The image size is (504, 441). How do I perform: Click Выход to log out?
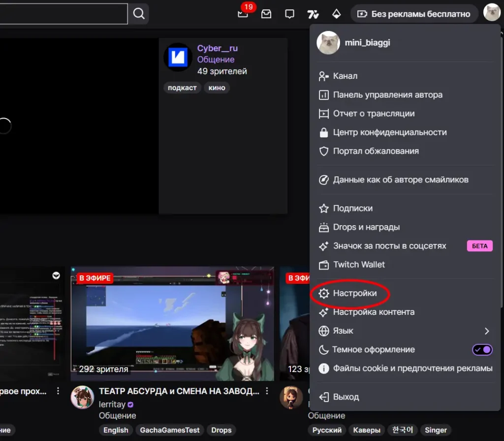pos(346,397)
